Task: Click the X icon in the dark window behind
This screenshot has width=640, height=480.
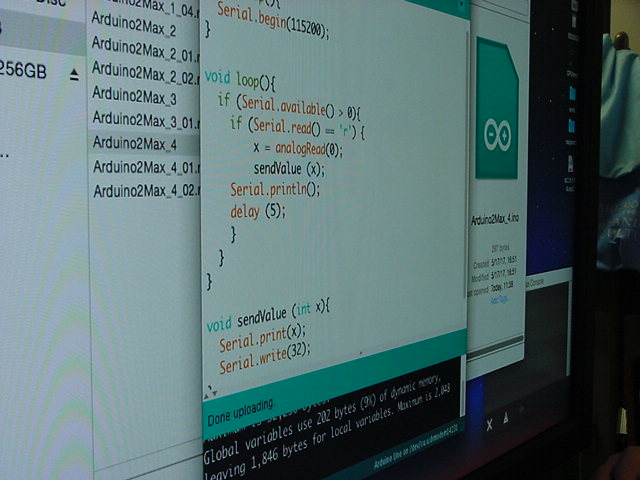Action: 489,424
